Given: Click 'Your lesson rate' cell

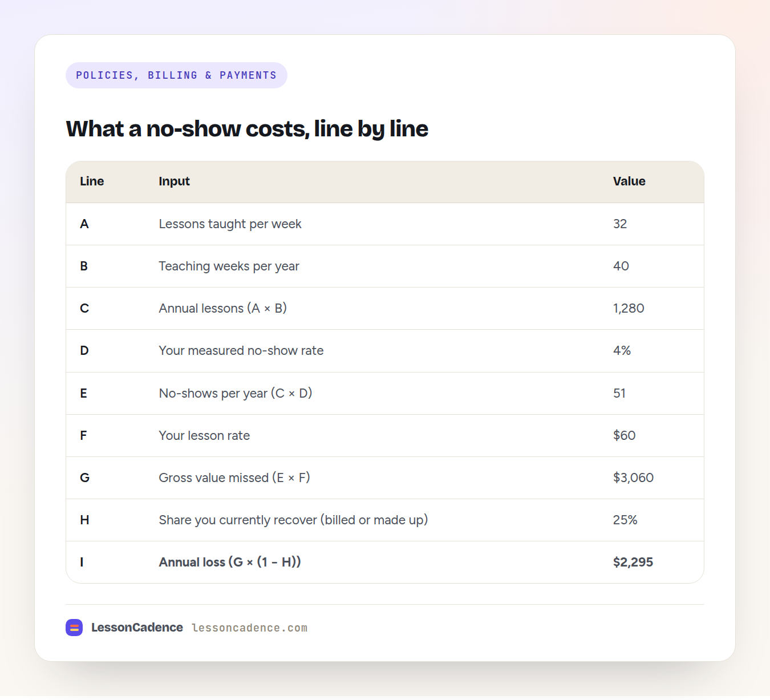Looking at the screenshot, I should (204, 436).
